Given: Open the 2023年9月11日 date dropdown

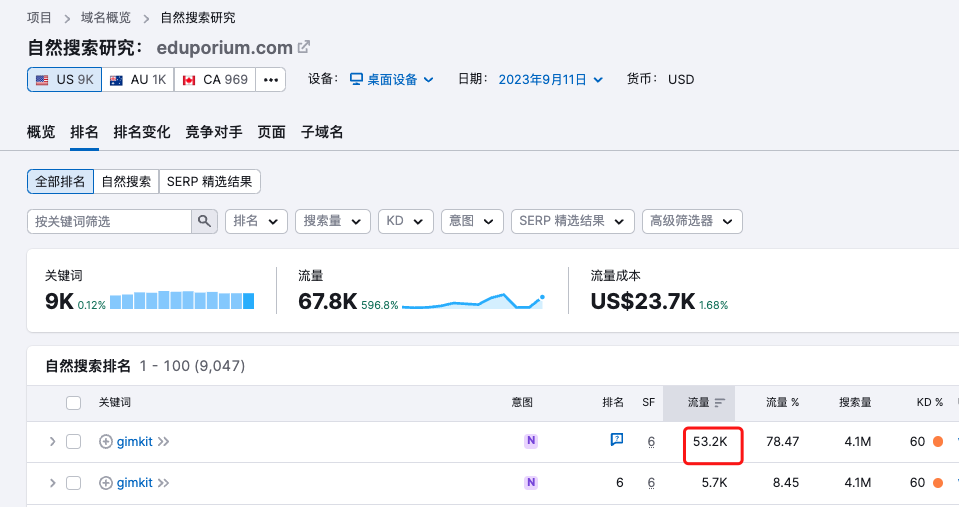Looking at the screenshot, I should [550, 80].
